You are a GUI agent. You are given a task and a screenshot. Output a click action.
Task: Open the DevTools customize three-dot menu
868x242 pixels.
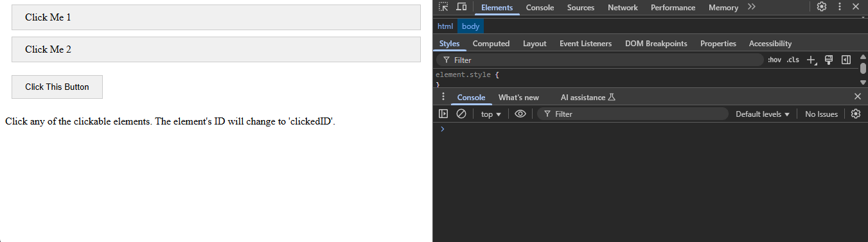[x=839, y=7]
